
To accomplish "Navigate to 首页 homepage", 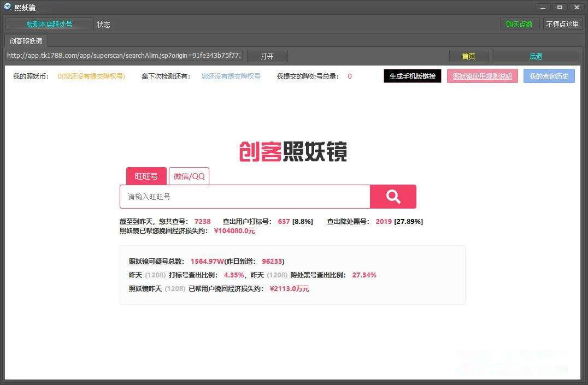I will pos(468,55).
